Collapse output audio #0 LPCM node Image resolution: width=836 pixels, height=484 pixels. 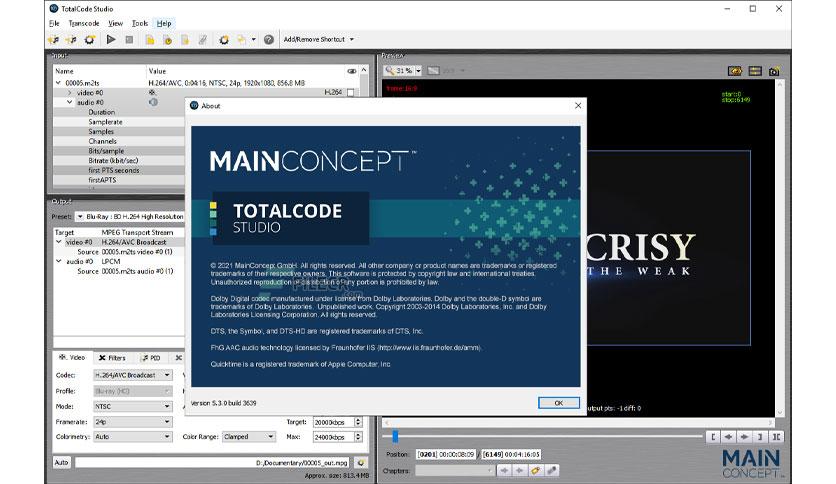(x=59, y=261)
